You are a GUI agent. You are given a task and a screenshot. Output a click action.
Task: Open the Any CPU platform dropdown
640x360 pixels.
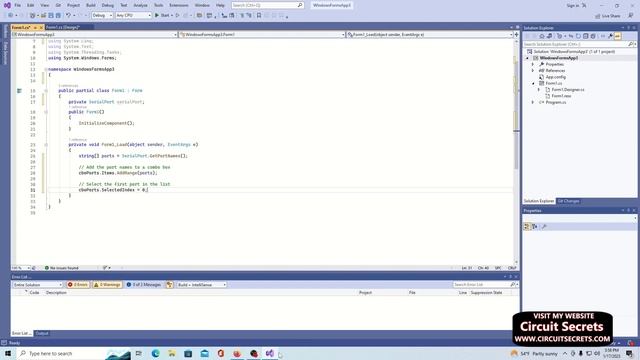point(133,16)
